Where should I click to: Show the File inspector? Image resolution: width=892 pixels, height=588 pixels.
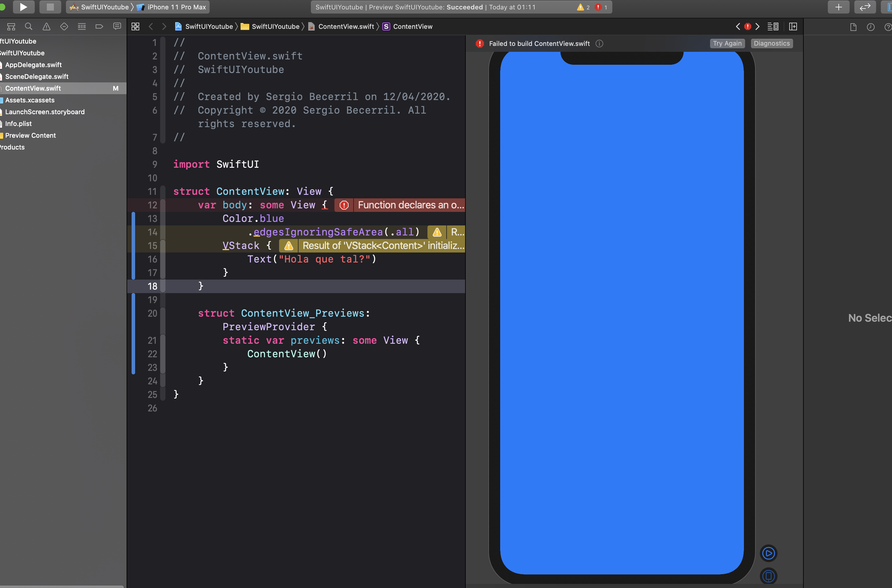pyautogui.click(x=853, y=27)
